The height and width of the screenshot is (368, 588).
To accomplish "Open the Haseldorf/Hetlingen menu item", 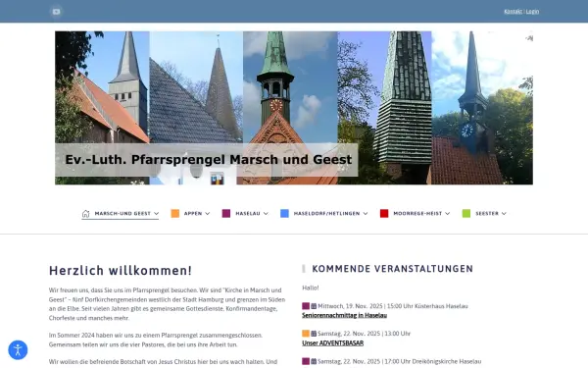I will [326, 214].
